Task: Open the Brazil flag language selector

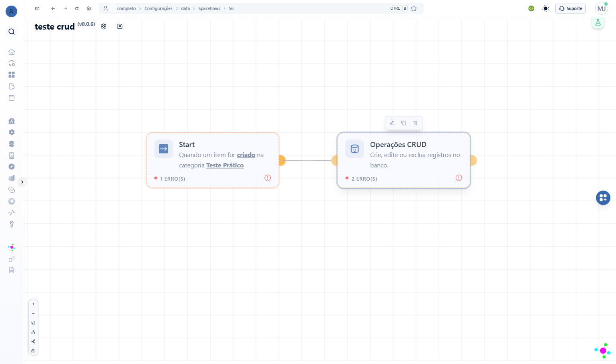Action: tap(531, 8)
